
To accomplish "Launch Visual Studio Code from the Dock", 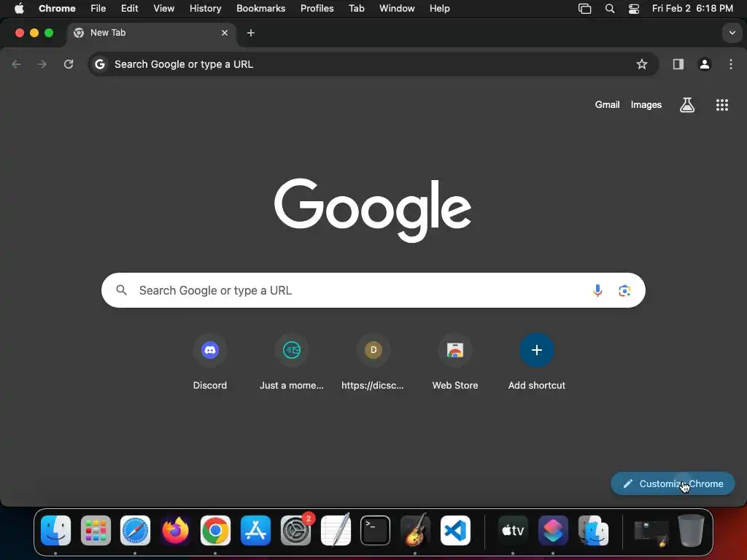I will (x=455, y=531).
